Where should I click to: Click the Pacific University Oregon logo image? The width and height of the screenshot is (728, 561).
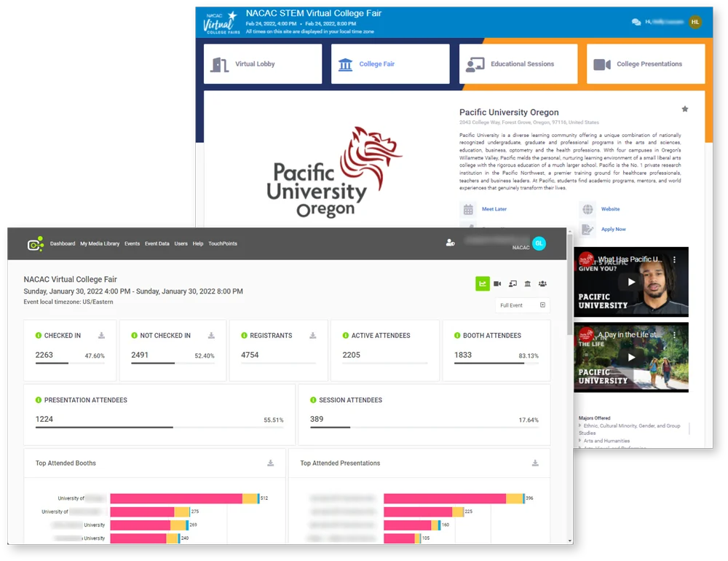[x=334, y=173]
